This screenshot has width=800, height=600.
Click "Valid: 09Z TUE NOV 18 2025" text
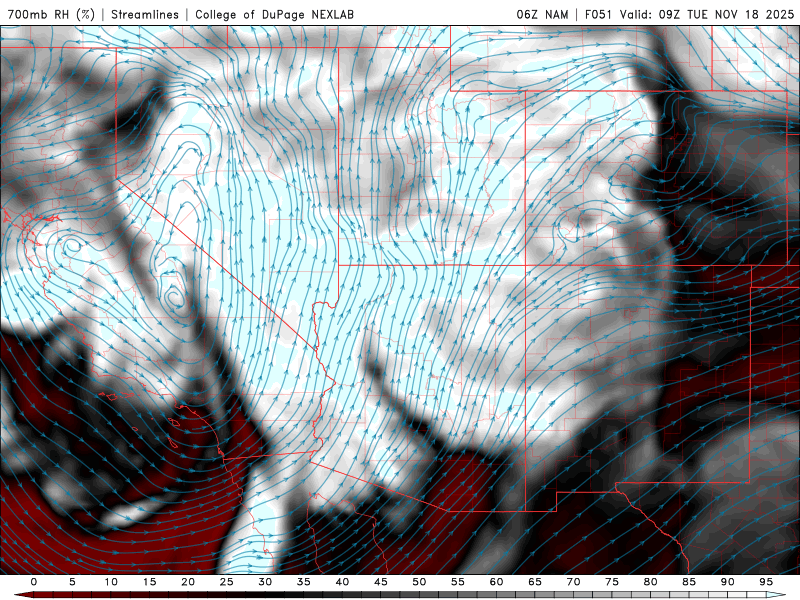pyautogui.click(x=707, y=14)
